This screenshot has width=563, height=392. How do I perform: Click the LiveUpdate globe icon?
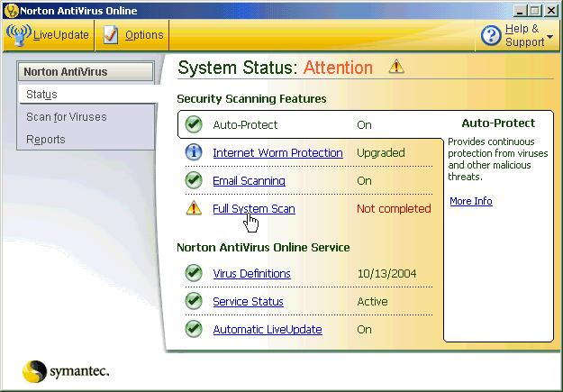coord(18,35)
